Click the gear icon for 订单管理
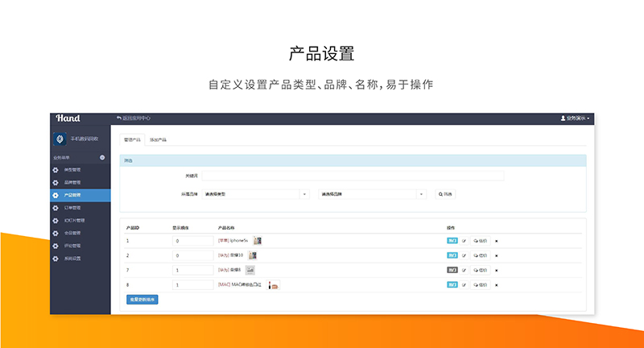Screen dimensions: 644x348 pos(56,208)
